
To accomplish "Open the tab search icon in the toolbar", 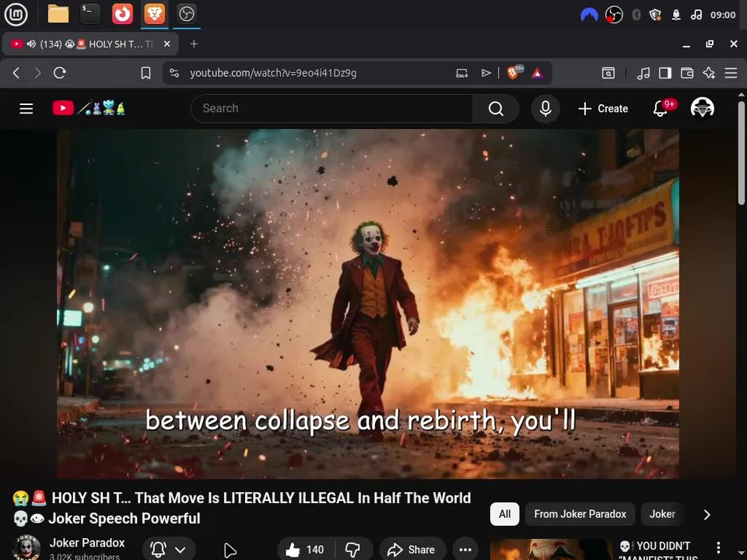I will tap(608, 73).
